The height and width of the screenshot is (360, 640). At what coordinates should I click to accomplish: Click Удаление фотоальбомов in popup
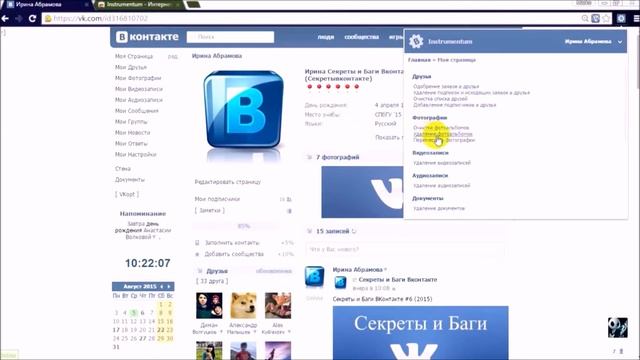tap(443, 134)
